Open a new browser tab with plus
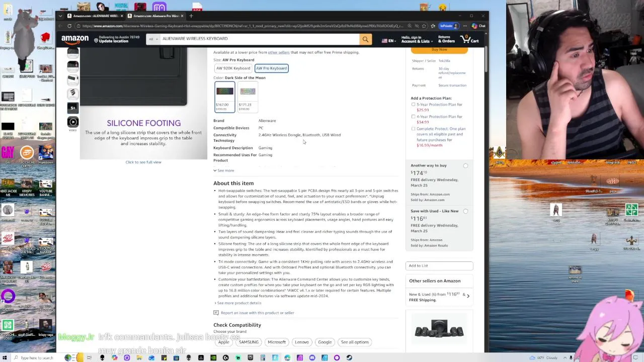The image size is (644, 362). [x=191, y=16]
